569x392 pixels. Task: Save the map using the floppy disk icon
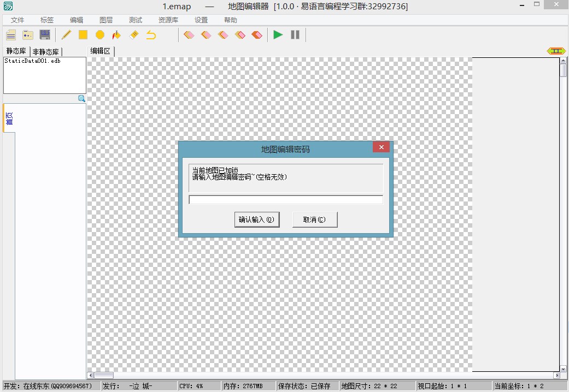click(45, 35)
